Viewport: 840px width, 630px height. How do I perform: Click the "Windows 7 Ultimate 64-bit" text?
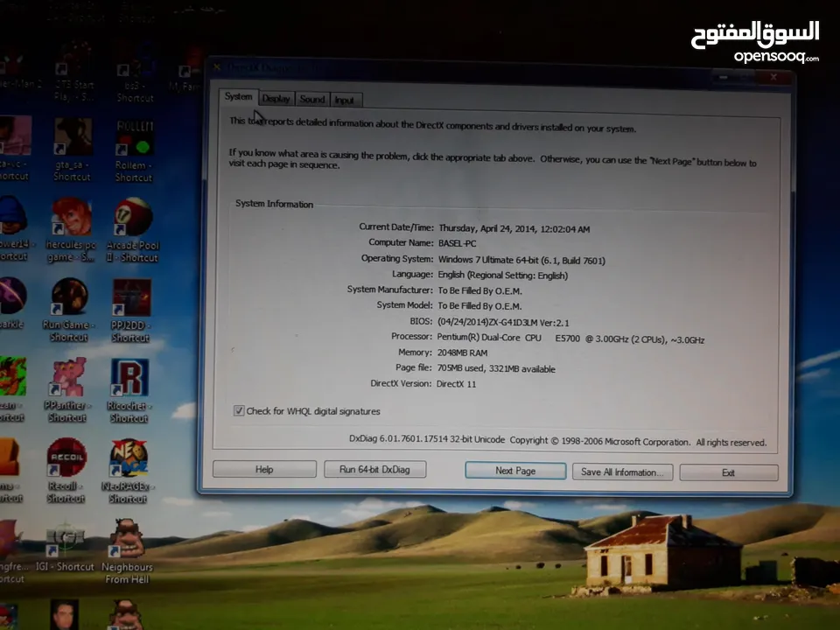tap(488, 260)
